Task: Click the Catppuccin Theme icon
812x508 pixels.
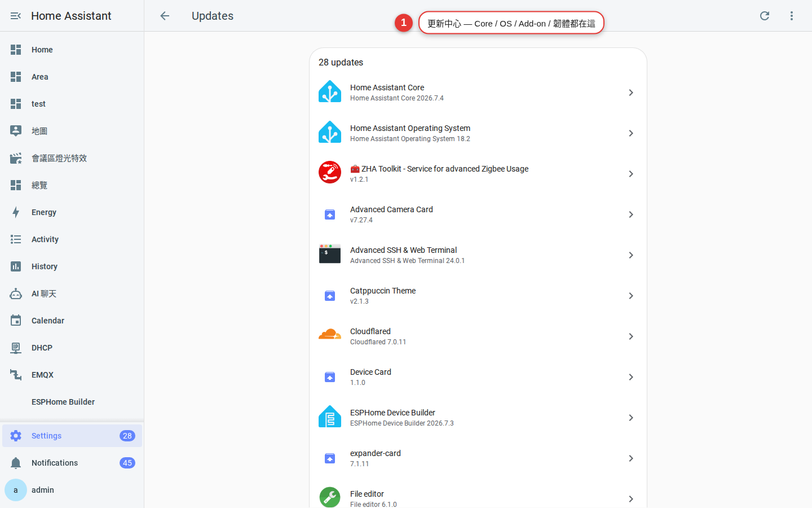Action: (x=330, y=296)
